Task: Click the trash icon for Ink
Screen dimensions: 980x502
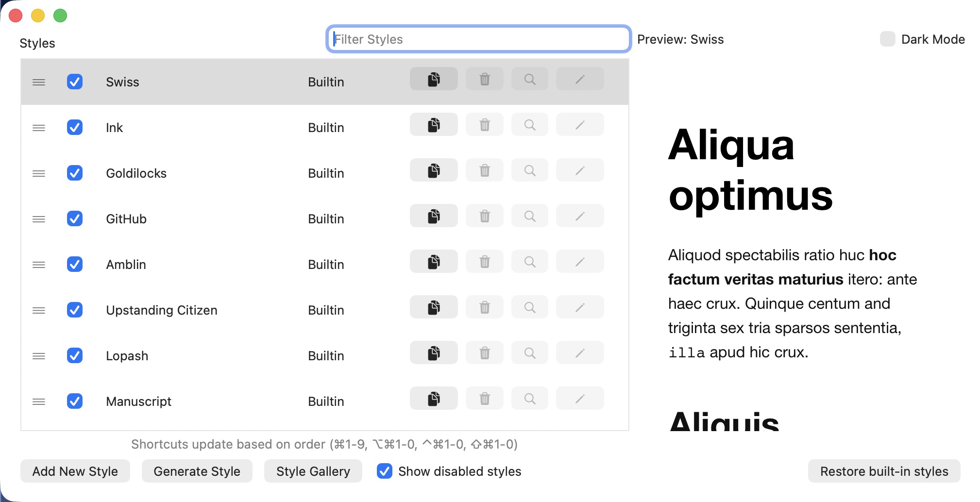Action: pos(484,125)
